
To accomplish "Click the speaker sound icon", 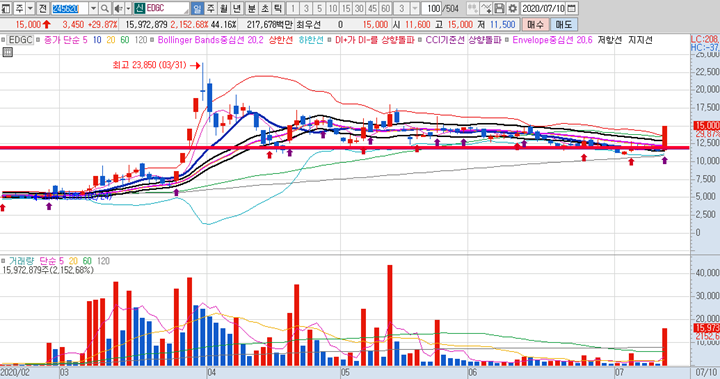I will [118, 8].
